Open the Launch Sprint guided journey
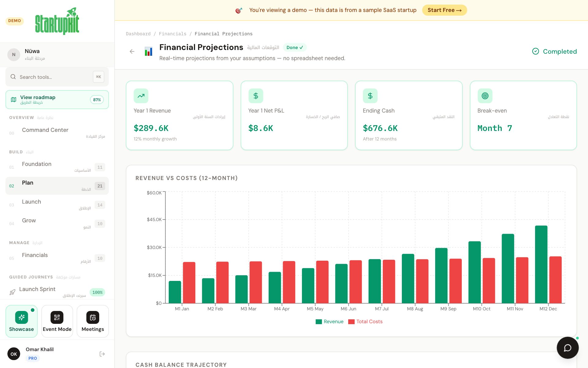 pos(57,292)
